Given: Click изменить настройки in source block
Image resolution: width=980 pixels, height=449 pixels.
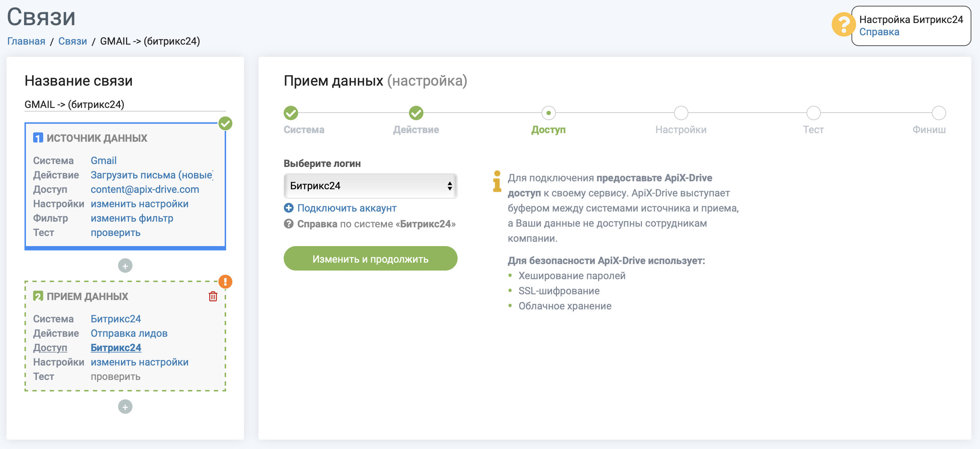Looking at the screenshot, I should [x=139, y=204].
